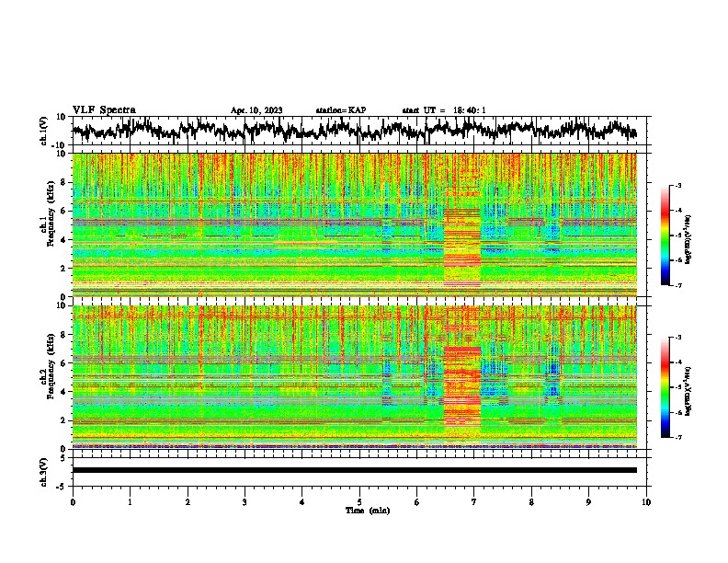The height and width of the screenshot is (563, 728).
Task: Click the "5" tick on ch.3(V) axis
Action: click(x=63, y=458)
